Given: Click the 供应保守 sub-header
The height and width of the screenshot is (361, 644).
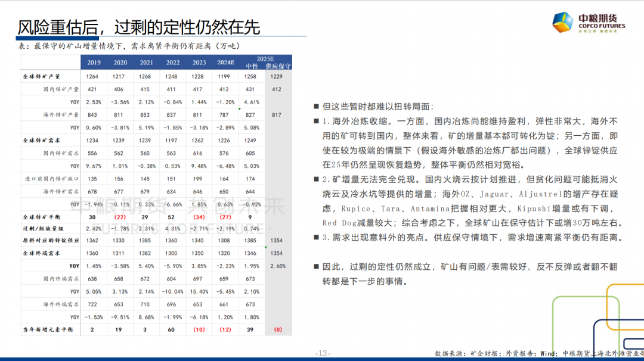Looking at the screenshot, I should point(278,66).
